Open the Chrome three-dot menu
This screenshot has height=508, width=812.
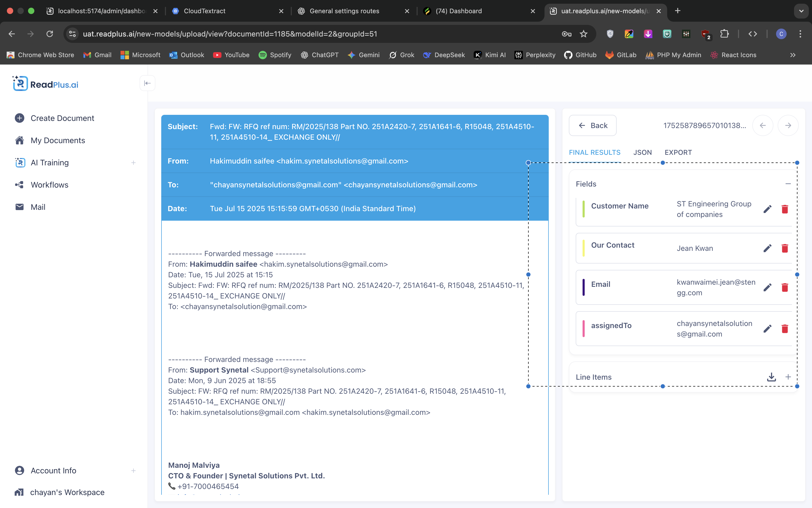(x=800, y=34)
